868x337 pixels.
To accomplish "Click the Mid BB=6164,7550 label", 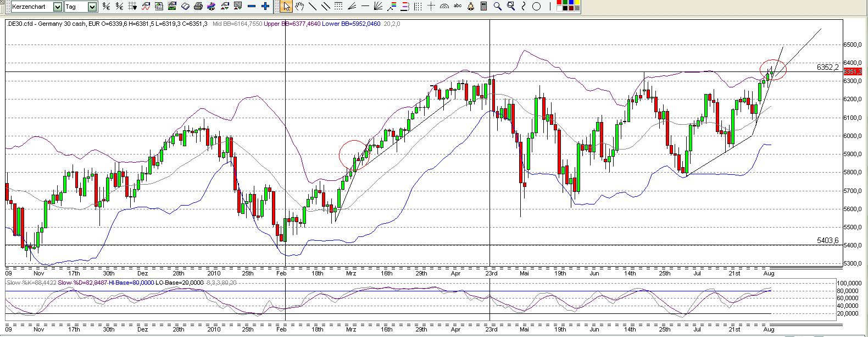I will click(x=237, y=24).
